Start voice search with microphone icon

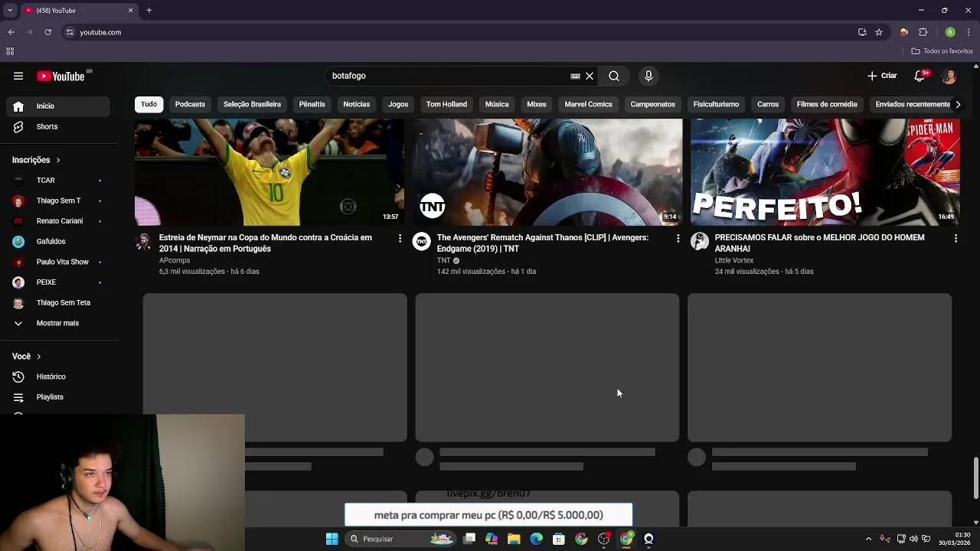pyautogui.click(x=648, y=76)
